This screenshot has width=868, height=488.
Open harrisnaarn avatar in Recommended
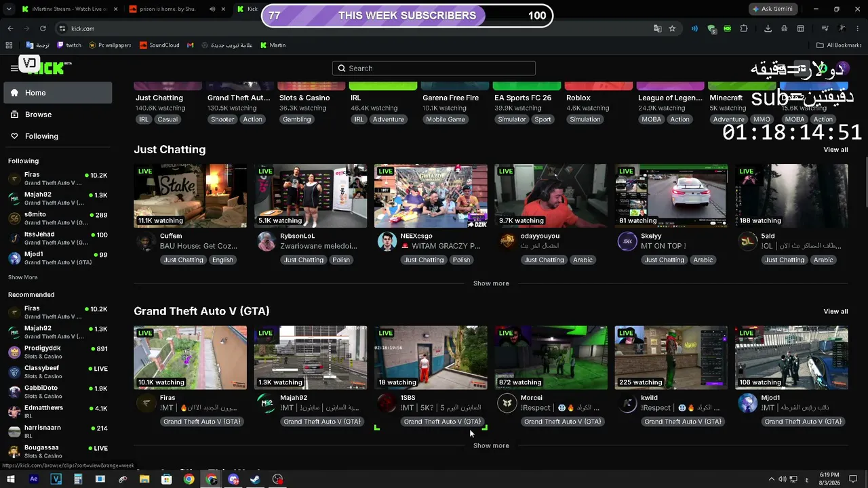click(x=14, y=432)
